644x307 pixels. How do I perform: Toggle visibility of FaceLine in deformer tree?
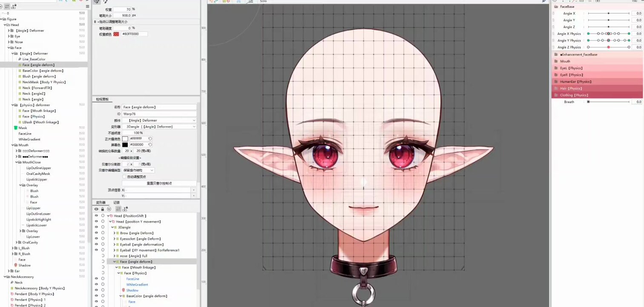(x=96, y=279)
